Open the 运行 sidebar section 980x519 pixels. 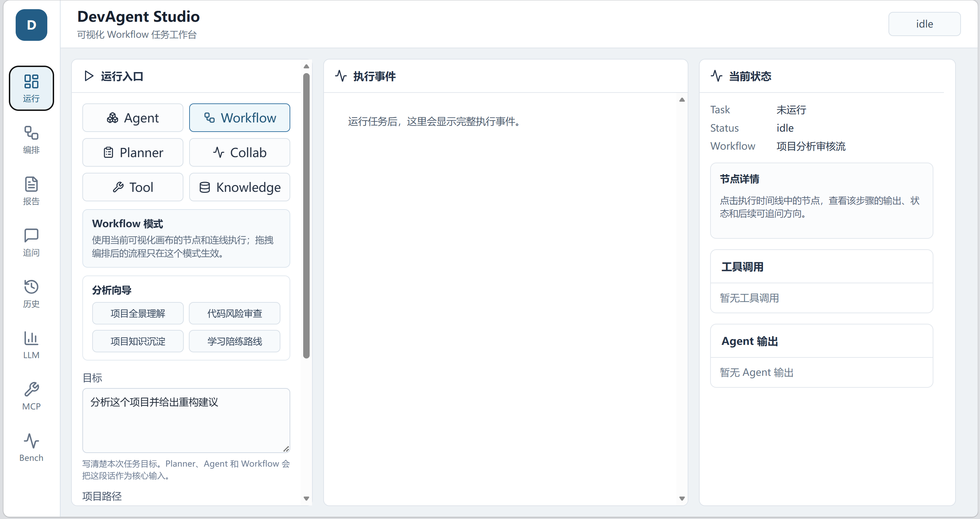[x=31, y=88]
